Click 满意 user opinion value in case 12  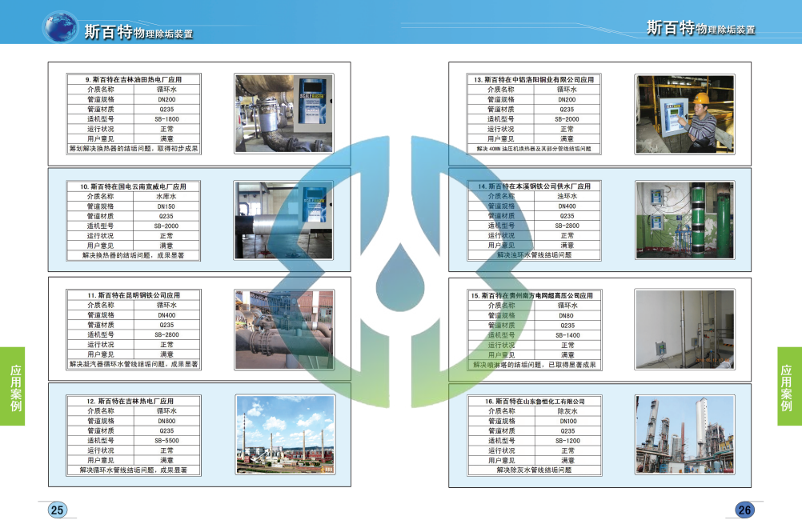coord(166,461)
